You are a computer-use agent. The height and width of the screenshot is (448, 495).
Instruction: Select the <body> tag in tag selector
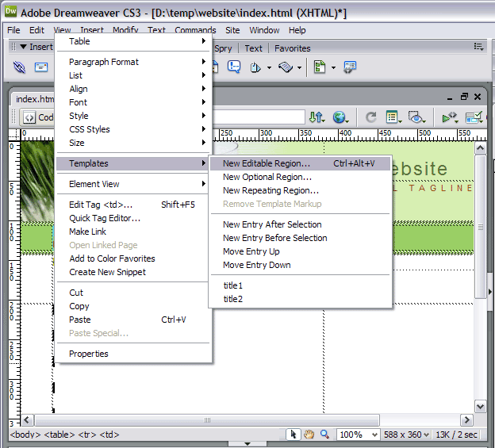tap(25, 435)
